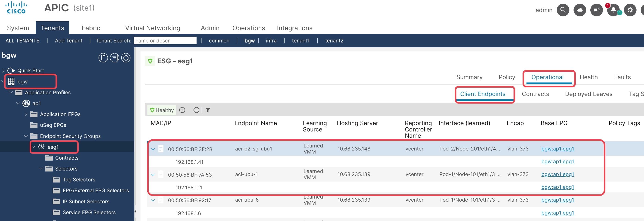
Task: Open the Contracts sub-tab
Action: pyautogui.click(x=535, y=94)
